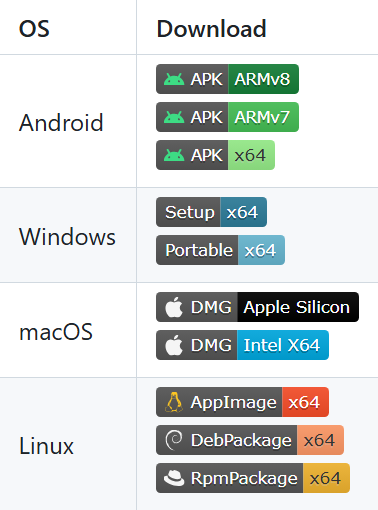The width and height of the screenshot is (378, 510).
Task: Download the DebPackage x64 orange label
Action: click(320, 440)
